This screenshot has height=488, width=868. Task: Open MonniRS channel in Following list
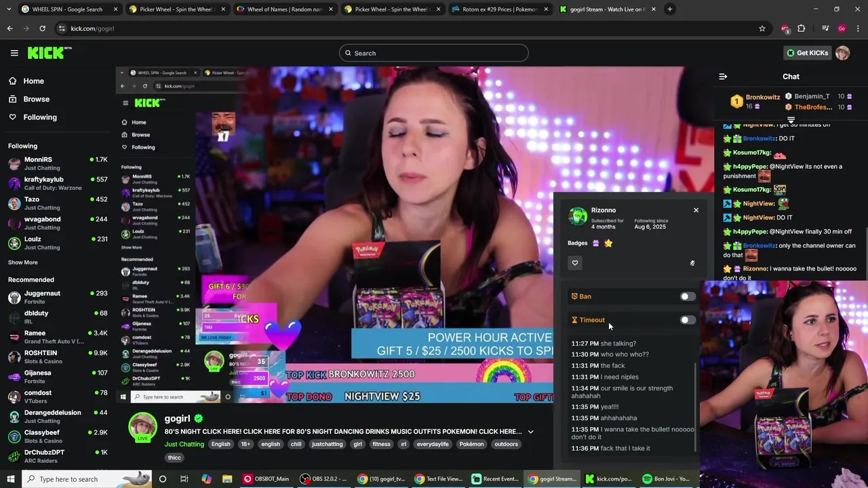tap(58, 163)
